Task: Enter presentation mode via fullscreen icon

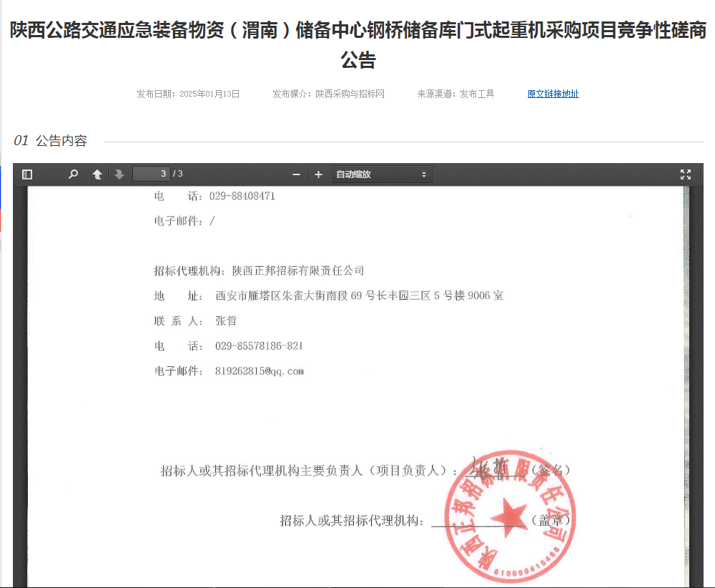Action: [685, 175]
